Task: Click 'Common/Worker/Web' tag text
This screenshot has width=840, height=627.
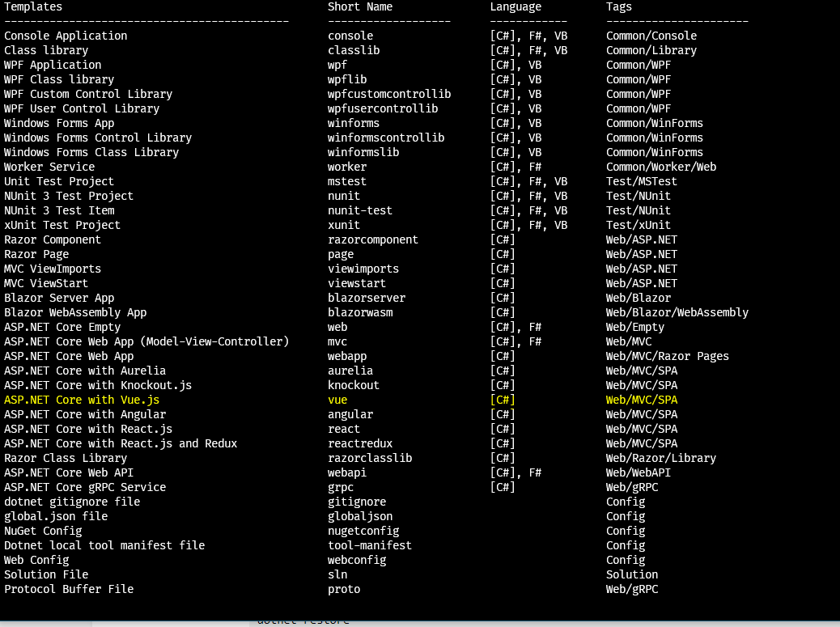Action: [x=661, y=167]
